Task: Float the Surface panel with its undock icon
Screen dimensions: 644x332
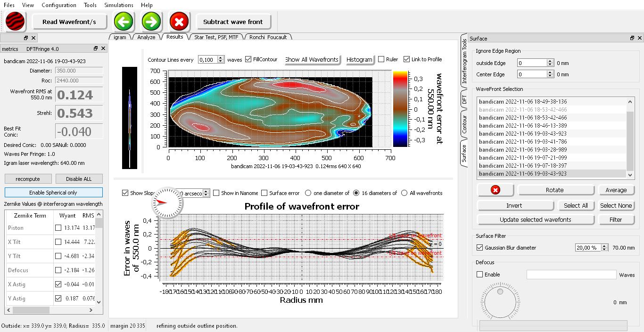Action: (632, 38)
